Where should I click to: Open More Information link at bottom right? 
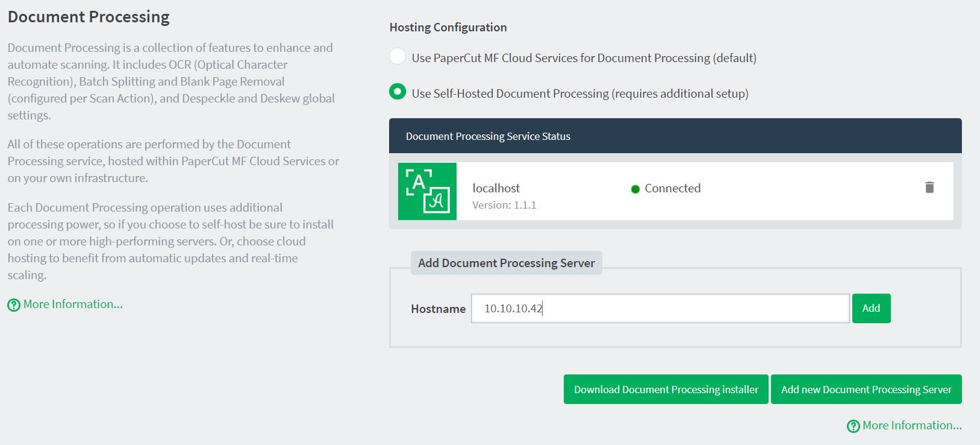(x=912, y=426)
